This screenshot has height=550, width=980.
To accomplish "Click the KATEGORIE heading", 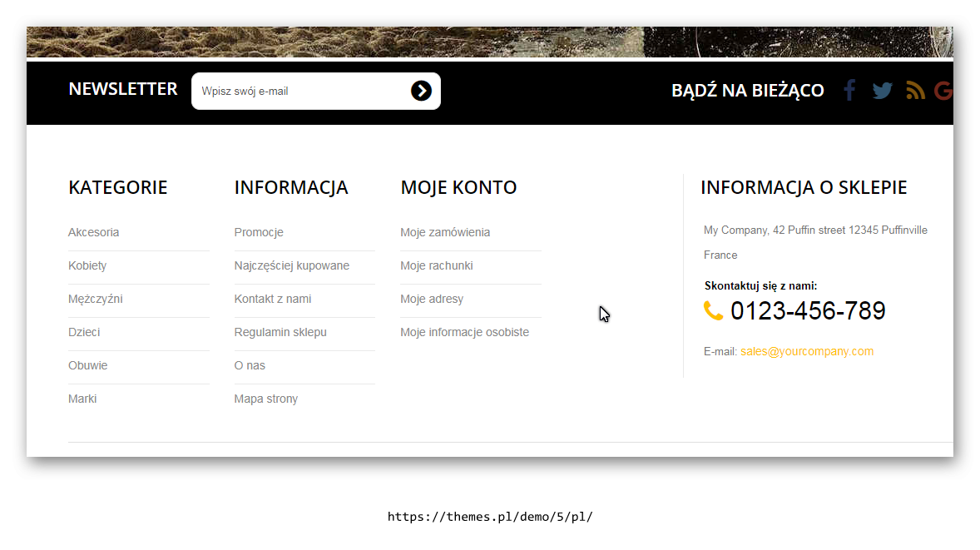I will pyautogui.click(x=117, y=187).
